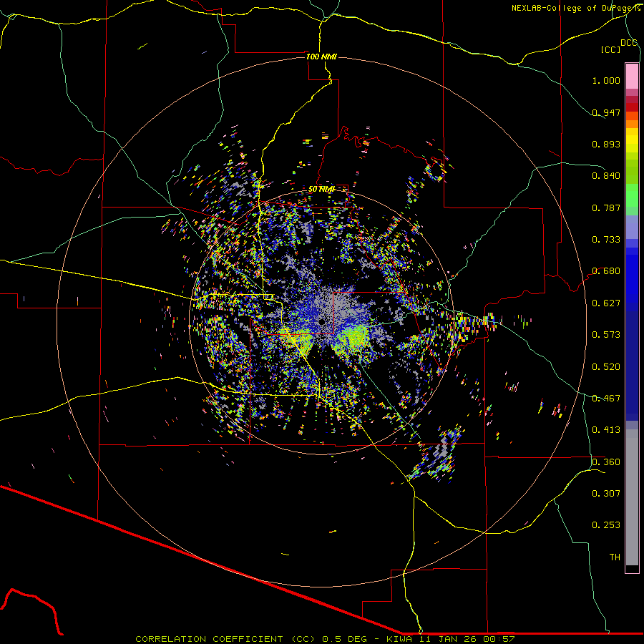Click the 0.360 scale value
Viewport: 644px width, 644px height.
[606, 462]
